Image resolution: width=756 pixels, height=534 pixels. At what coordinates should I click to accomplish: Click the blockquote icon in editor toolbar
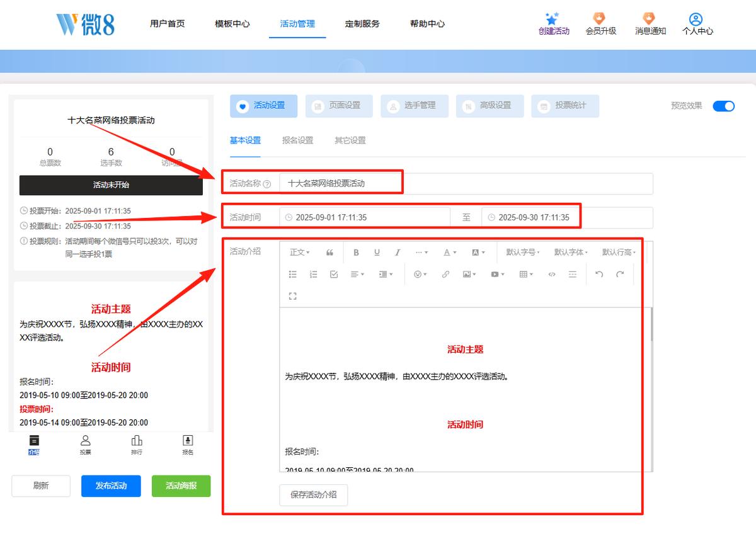click(x=329, y=253)
